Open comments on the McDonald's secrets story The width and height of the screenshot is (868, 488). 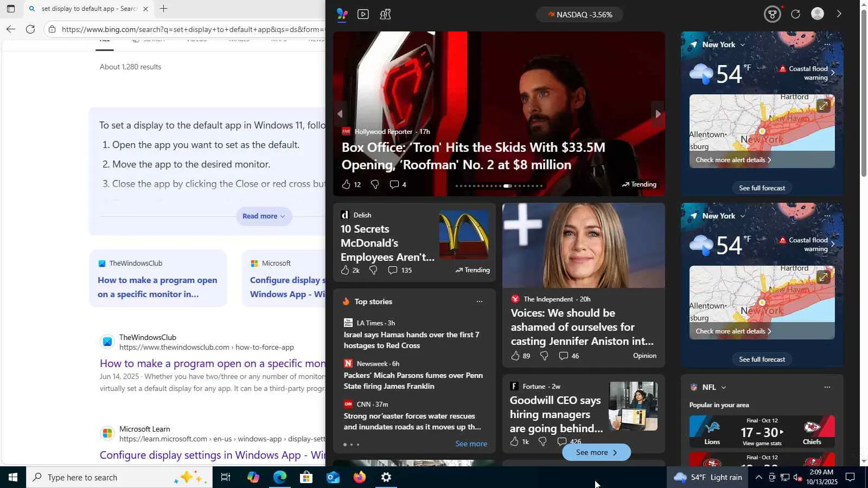click(400, 270)
